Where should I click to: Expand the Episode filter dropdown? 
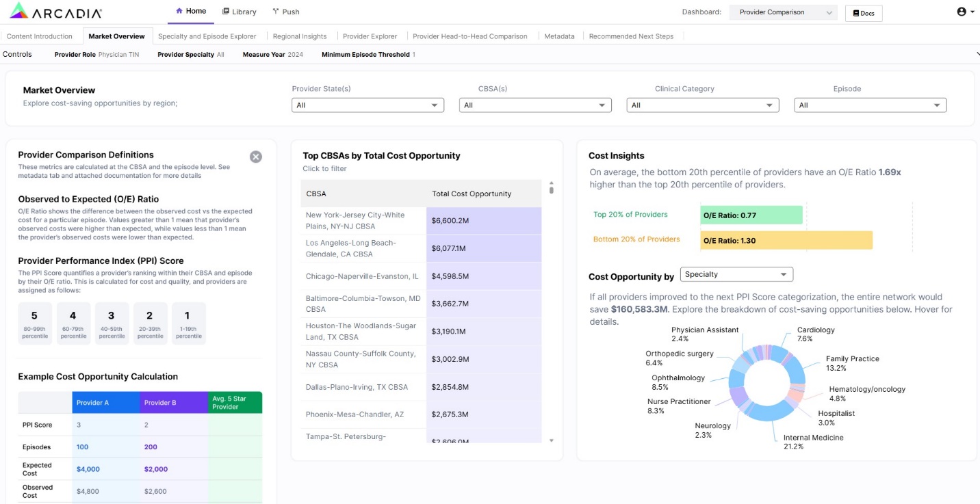[x=870, y=105]
